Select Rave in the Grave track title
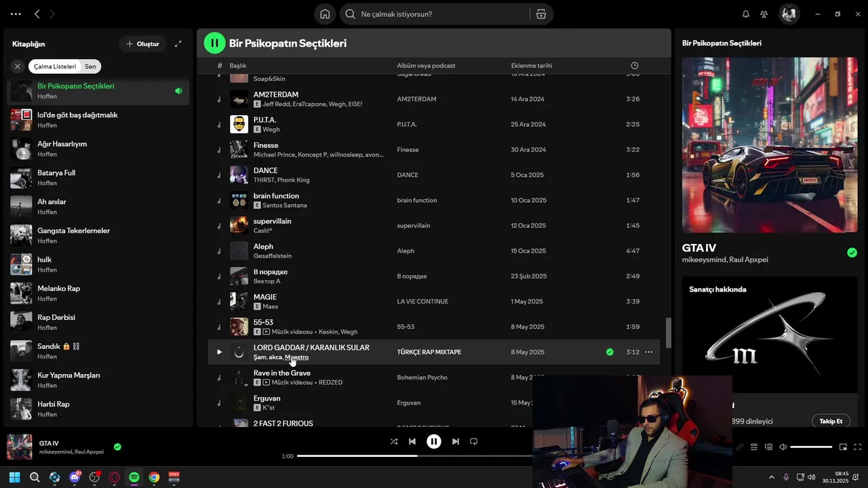Screen dimensions: 868x488 282,373
